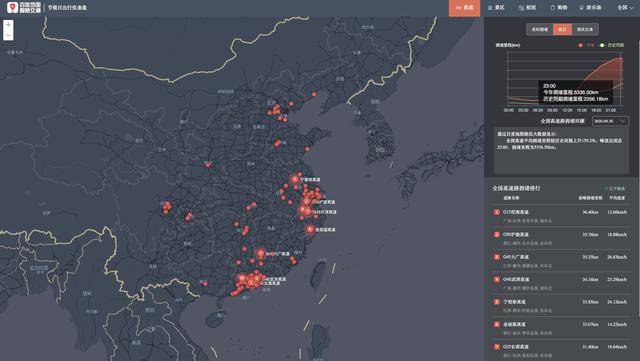Switch to the 购物 tab

coord(559,8)
